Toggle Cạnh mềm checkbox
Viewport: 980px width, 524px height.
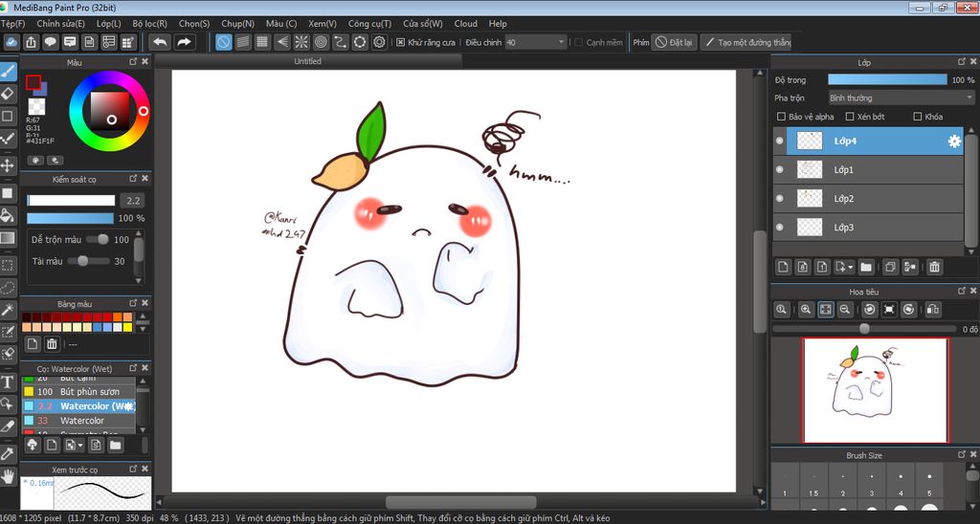pos(579,42)
